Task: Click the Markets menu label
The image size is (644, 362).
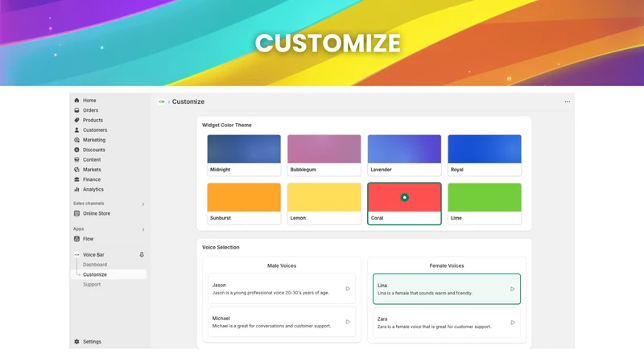Action: pos(92,170)
